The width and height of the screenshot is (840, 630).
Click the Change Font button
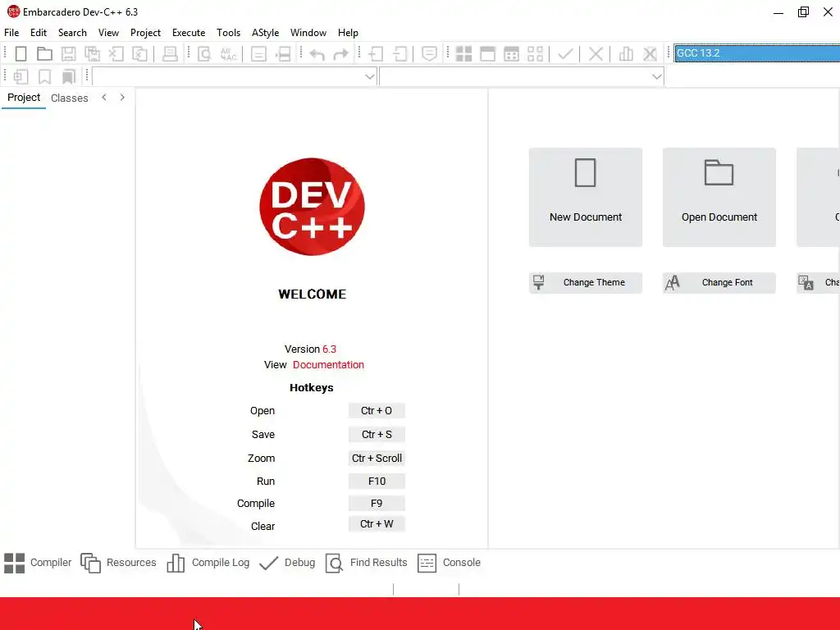pos(719,282)
